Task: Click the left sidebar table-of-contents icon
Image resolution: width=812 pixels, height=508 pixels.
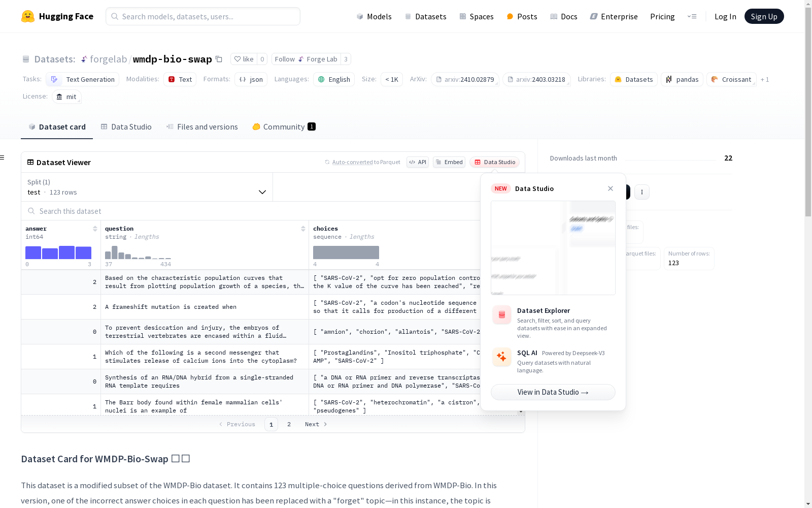Action: pyautogui.click(x=2, y=157)
